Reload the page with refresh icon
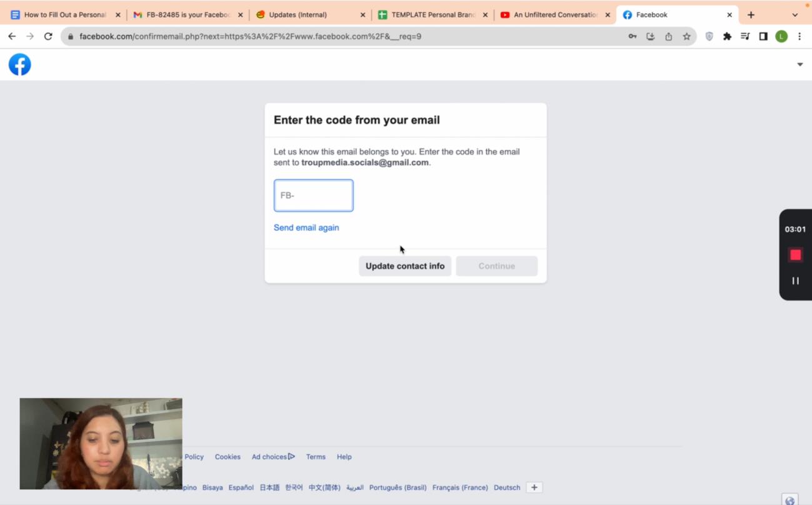The height and width of the screenshot is (505, 812). [48, 36]
